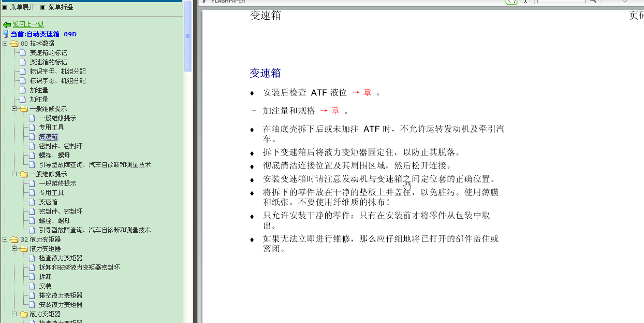Select the 当前:自动变速箱 09D heading
The width and height of the screenshot is (644, 323).
[43, 34]
